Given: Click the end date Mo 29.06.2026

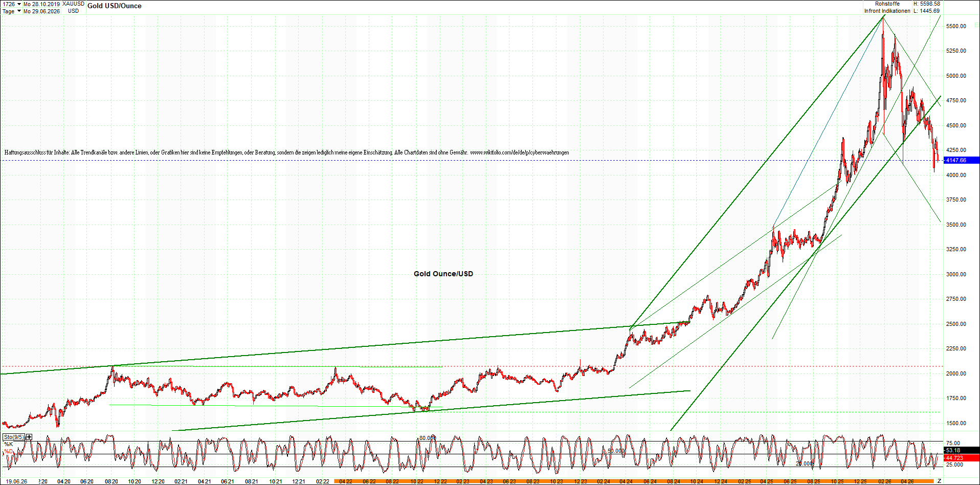Looking at the screenshot, I should click(x=41, y=11).
